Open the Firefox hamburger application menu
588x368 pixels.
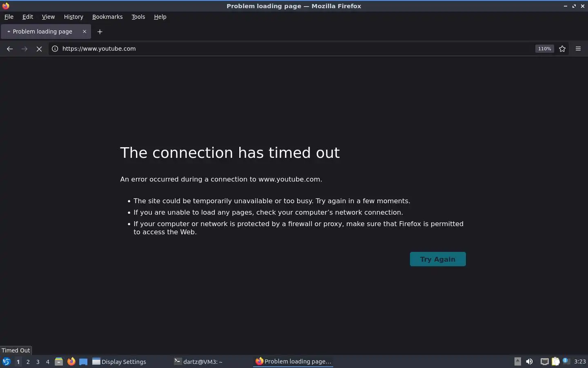[x=578, y=49]
